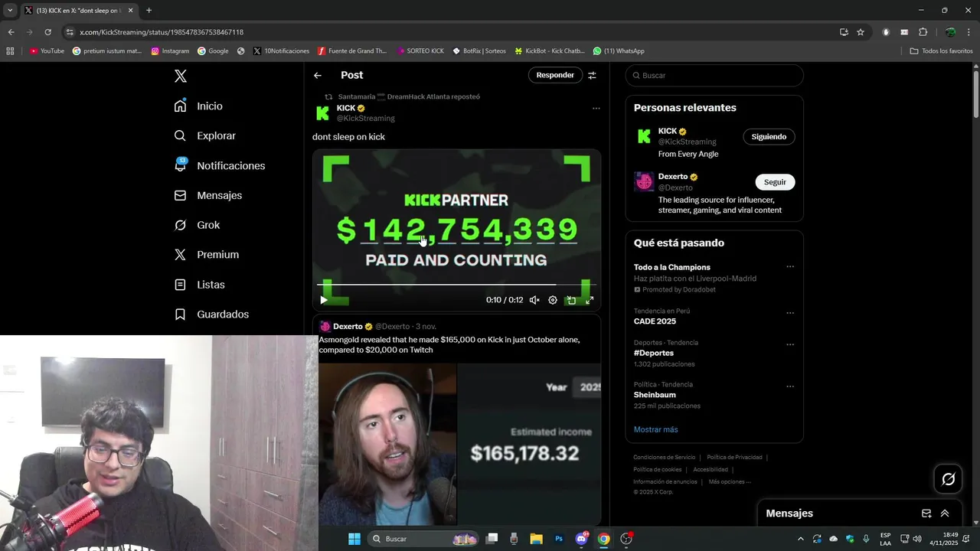
Task: Click the floating Grok button
Action: pos(949,479)
